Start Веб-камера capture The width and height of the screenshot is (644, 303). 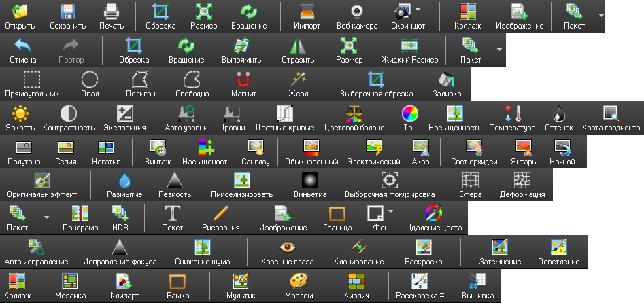(357, 12)
